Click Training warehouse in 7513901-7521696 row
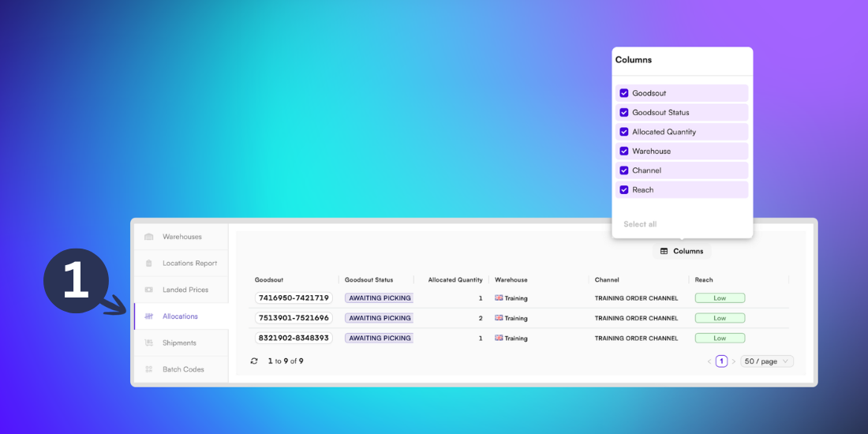This screenshot has width=868, height=434. [511, 318]
